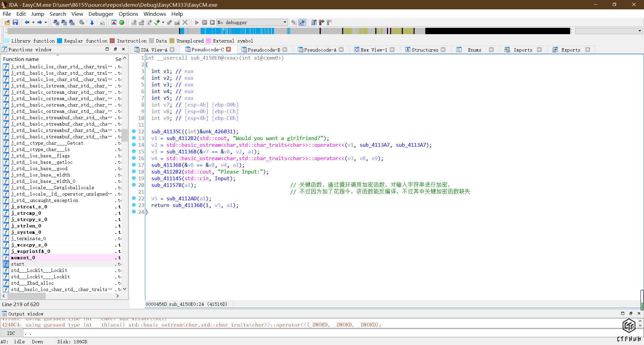This screenshot has height=345, width=644.
Task: Click the Pause process toolbar button
Action: (x=205, y=22)
